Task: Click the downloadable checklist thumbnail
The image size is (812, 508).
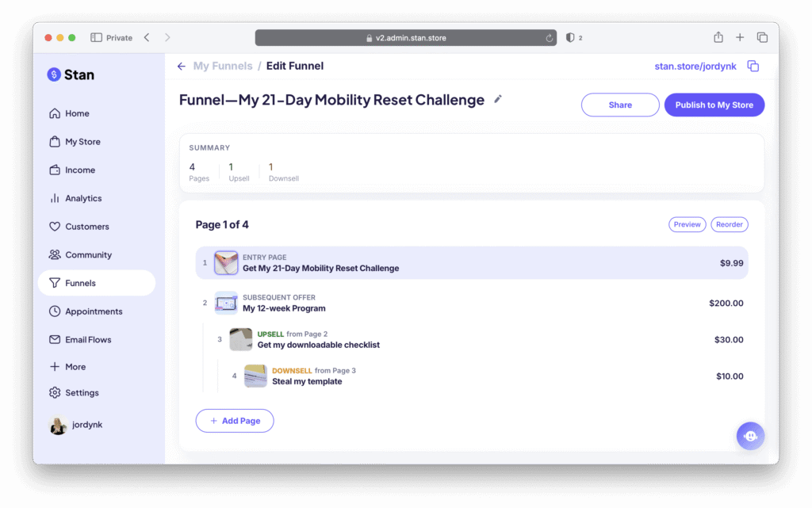Action: (x=241, y=340)
